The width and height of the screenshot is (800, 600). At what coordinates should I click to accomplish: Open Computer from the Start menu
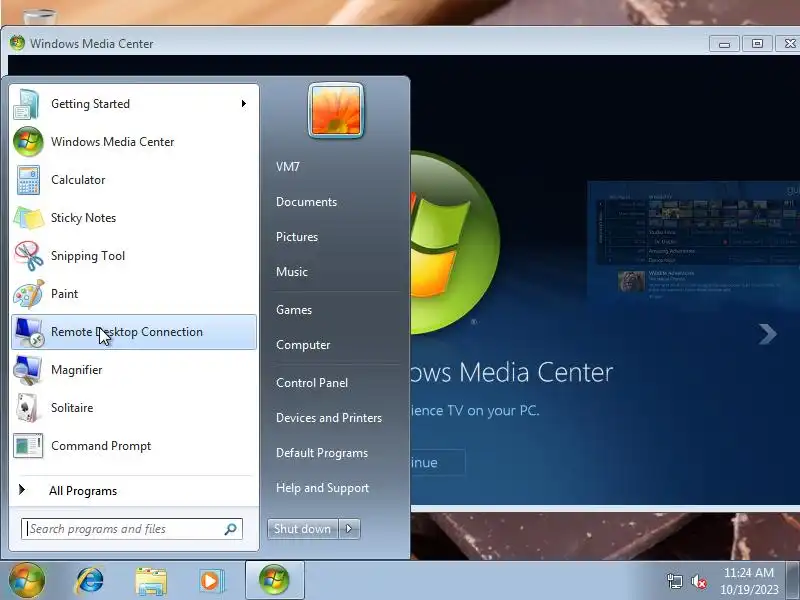(x=303, y=345)
